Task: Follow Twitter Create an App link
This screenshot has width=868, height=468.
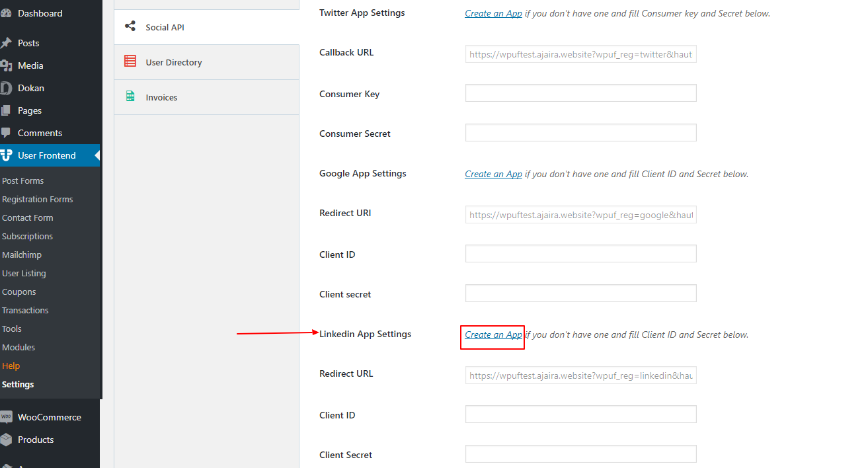Action: (493, 13)
